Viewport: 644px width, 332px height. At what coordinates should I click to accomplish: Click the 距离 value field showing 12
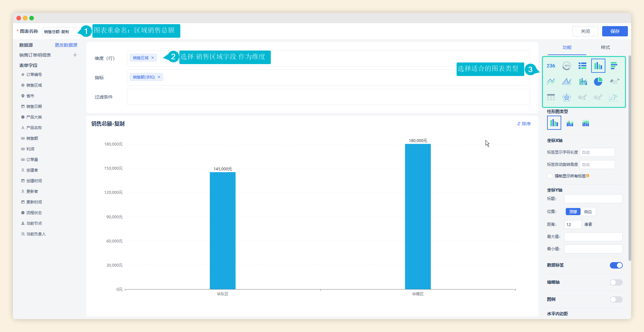pos(573,224)
